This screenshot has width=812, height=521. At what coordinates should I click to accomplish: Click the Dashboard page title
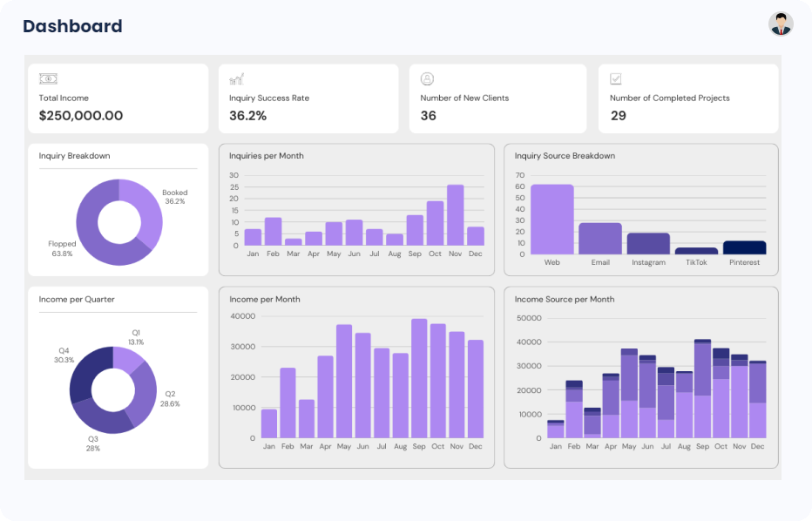[x=72, y=26]
